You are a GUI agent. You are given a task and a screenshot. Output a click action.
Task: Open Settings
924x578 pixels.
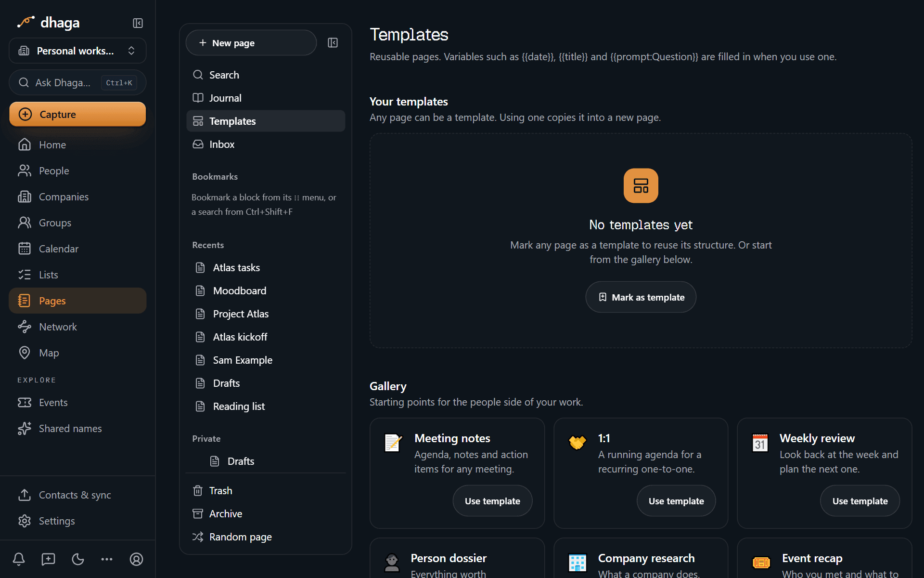(77, 521)
